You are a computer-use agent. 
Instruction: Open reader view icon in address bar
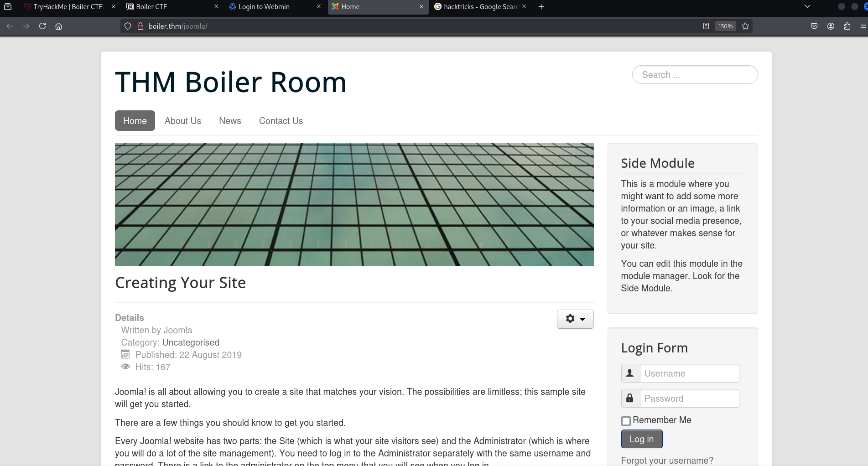[x=706, y=26]
